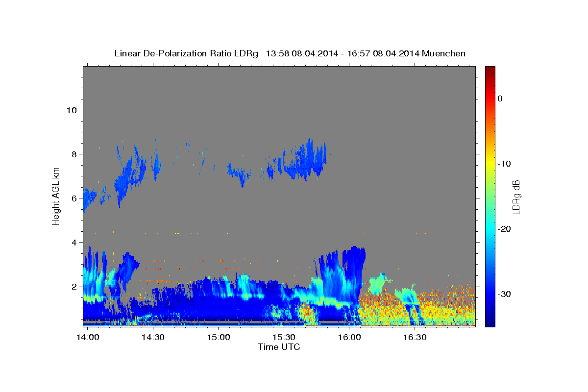Click the height tick label 2
This screenshot has height=392, width=588.
74,286
